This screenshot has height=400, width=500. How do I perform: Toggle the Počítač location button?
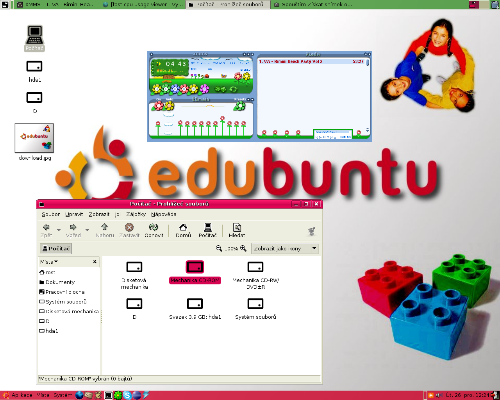pos(56,248)
